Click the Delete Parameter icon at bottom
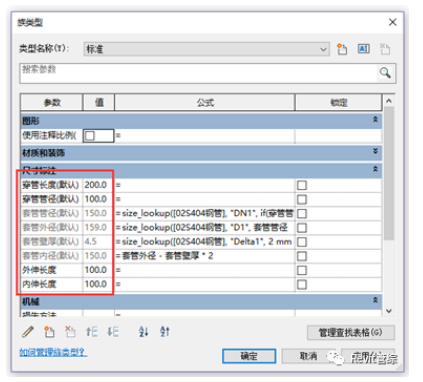This screenshot has height=382, width=423. 70,331
